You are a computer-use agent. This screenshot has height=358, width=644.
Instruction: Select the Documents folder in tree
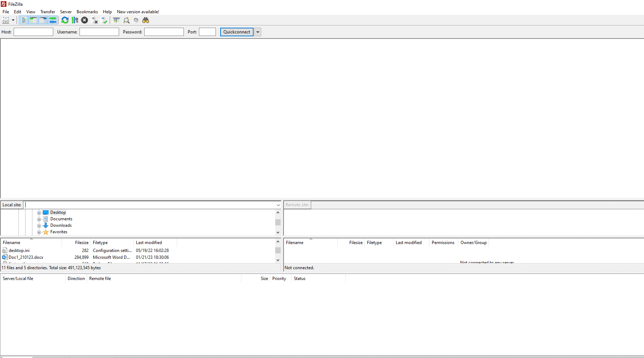coord(61,219)
